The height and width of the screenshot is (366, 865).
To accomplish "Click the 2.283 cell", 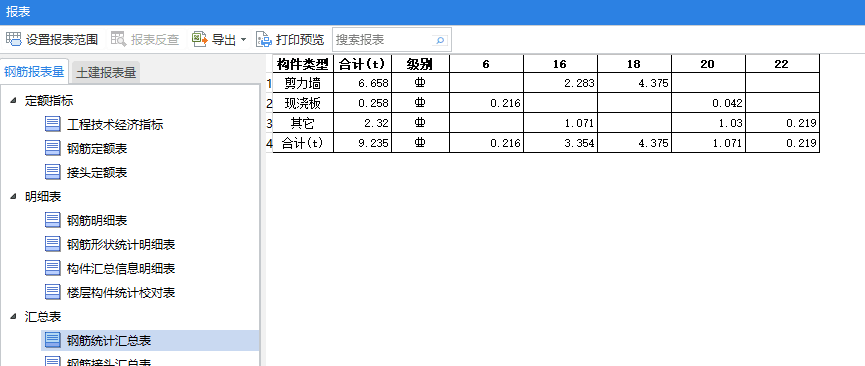I will (560, 83).
